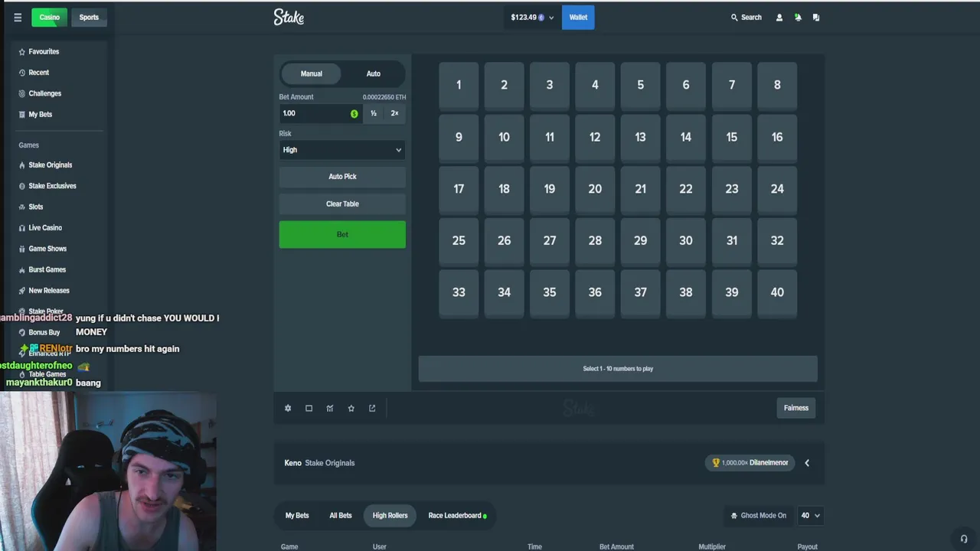Double the bet with 2× button
Viewport: 980px width, 551px height.
click(x=395, y=113)
